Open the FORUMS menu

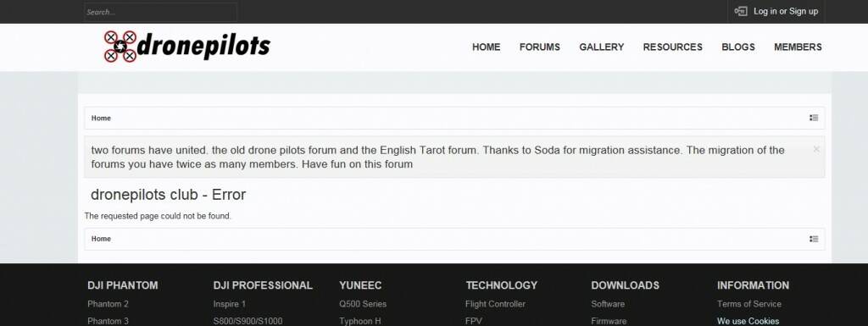[x=540, y=47]
